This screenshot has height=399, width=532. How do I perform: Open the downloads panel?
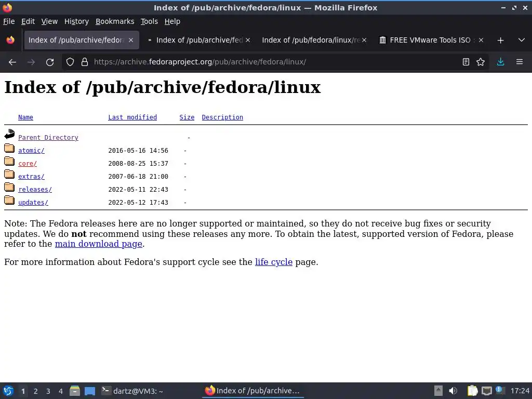[x=500, y=62]
